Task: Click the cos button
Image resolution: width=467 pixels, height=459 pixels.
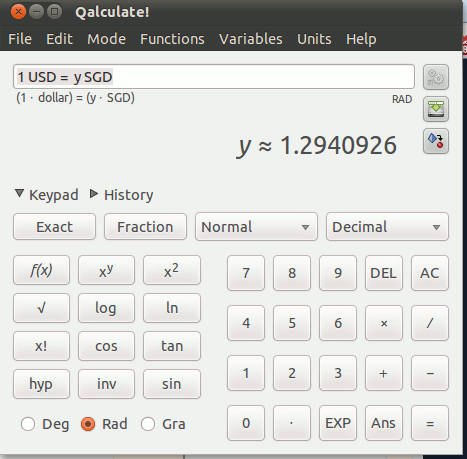Action: click(x=106, y=346)
